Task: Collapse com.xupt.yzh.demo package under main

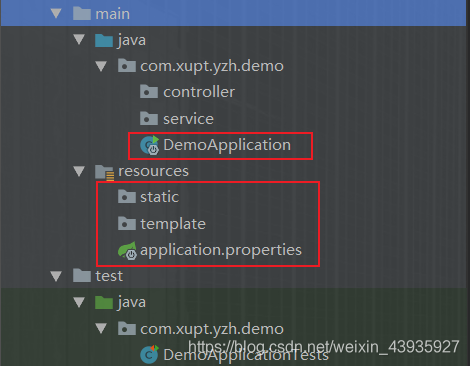Action: 101,66
